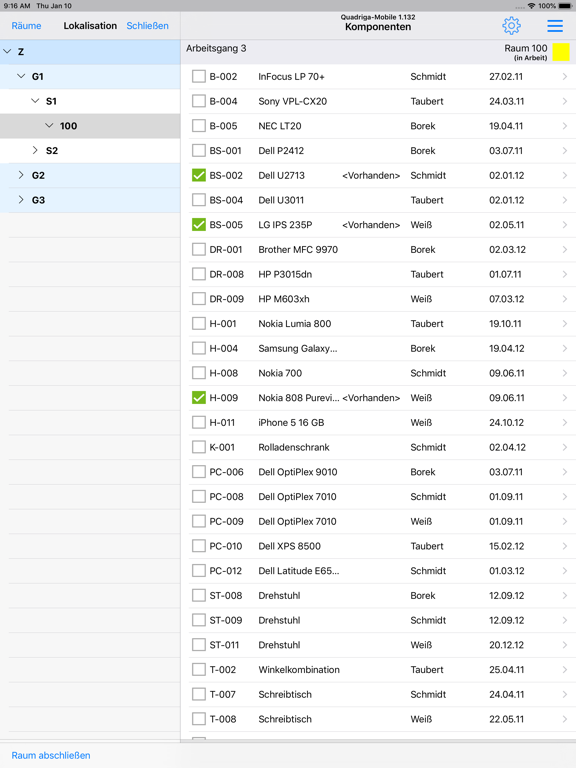Open details arrow for BS-002 Dell U2713

[x=565, y=175]
